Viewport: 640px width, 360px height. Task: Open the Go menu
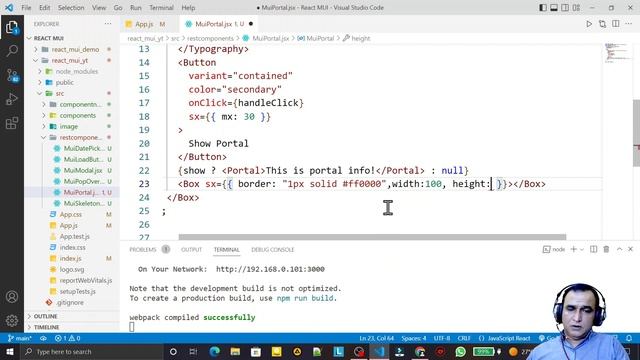[118, 8]
